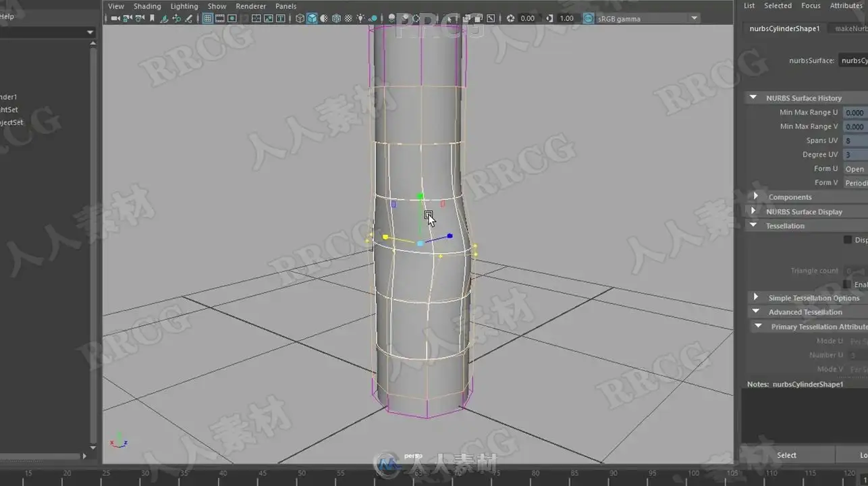Click the Spans UV input field
This screenshot has height=486, width=868.
[856, 140]
